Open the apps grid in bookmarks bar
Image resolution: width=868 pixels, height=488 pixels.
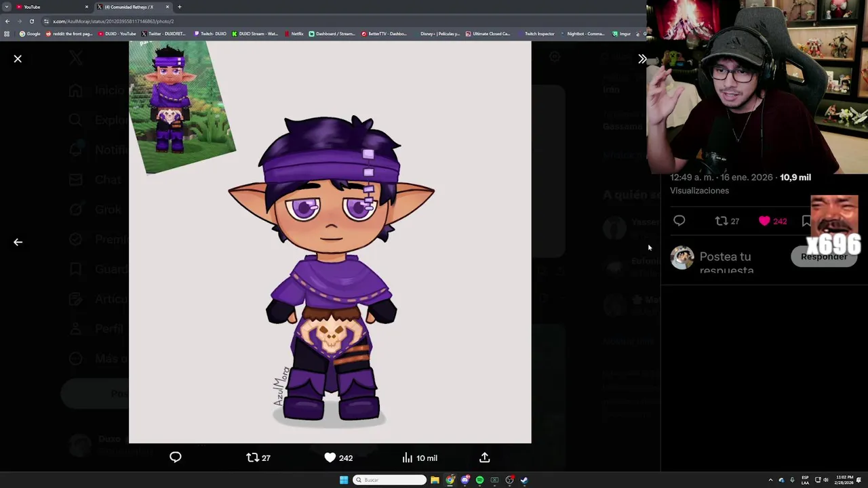[7, 34]
